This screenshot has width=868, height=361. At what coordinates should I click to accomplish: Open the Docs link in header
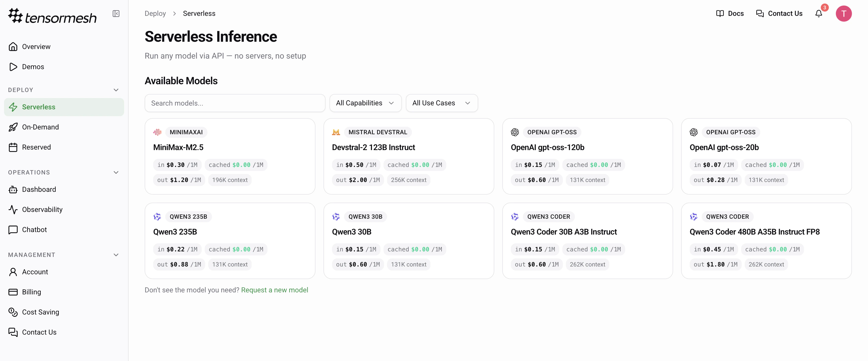tap(730, 14)
